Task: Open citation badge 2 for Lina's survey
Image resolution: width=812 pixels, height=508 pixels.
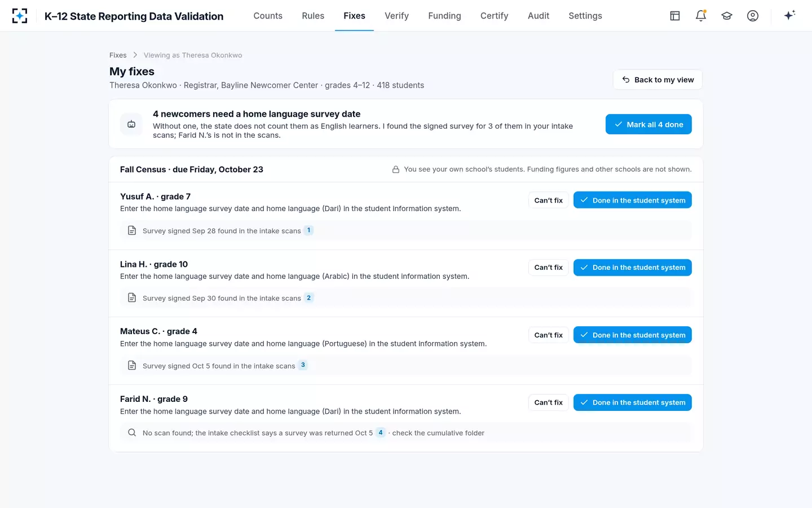Action: [x=308, y=297]
